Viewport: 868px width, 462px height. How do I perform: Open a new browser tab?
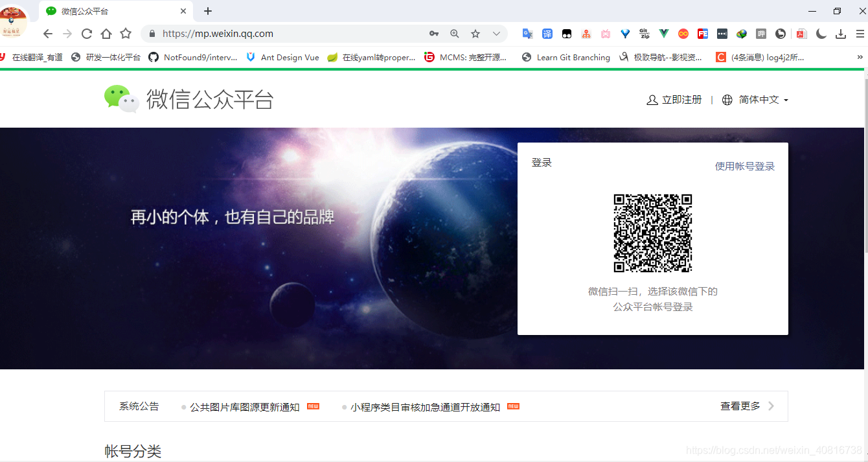tap(208, 11)
